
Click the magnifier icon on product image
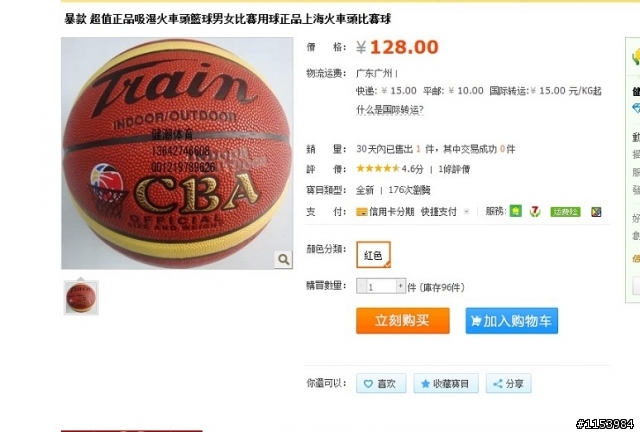[284, 259]
